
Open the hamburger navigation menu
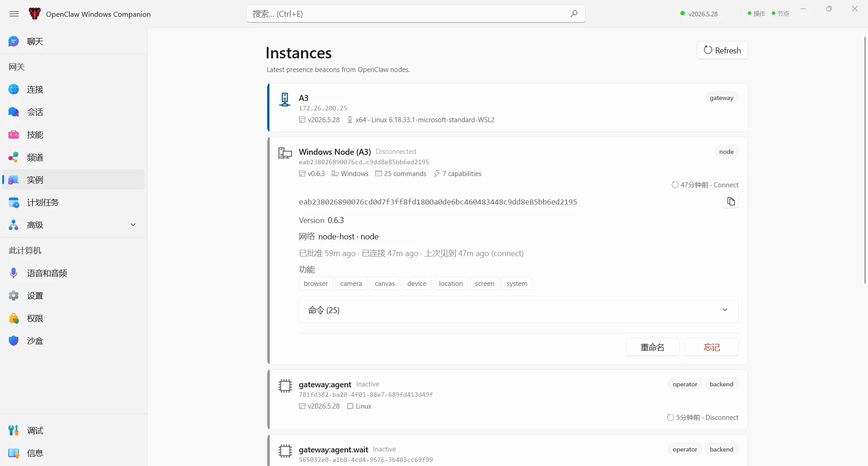tap(14, 14)
